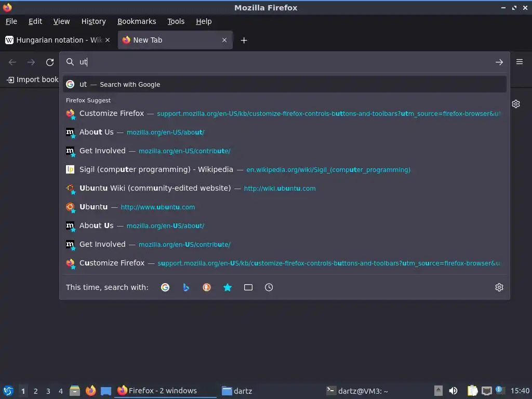The width and height of the screenshot is (532, 399).
Task: Open the second About Us suggestion
Action: click(285, 225)
